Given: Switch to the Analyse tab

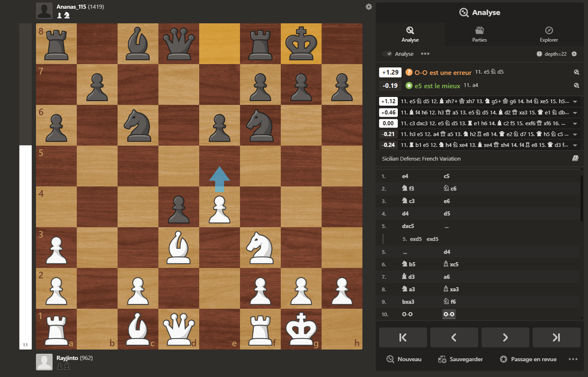Looking at the screenshot, I should coord(410,34).
